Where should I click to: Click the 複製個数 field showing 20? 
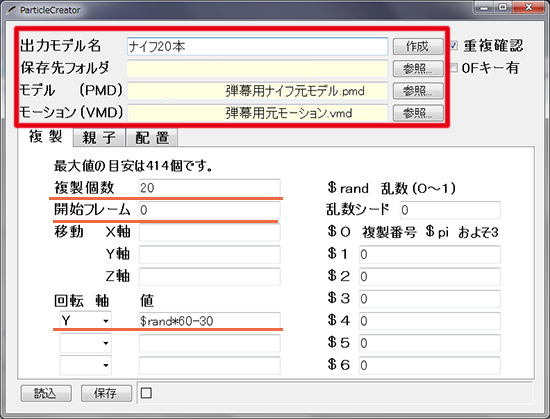(210, 188)
